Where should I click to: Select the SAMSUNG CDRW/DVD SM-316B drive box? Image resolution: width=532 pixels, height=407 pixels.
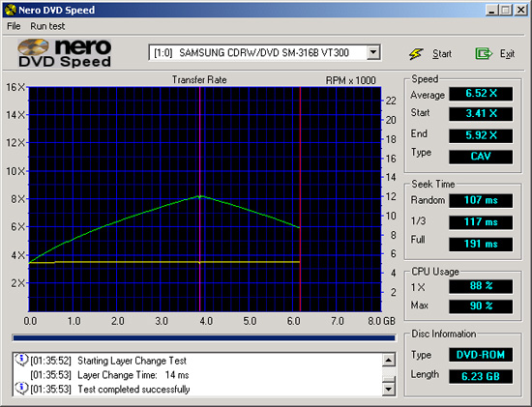tap(265, 52)
